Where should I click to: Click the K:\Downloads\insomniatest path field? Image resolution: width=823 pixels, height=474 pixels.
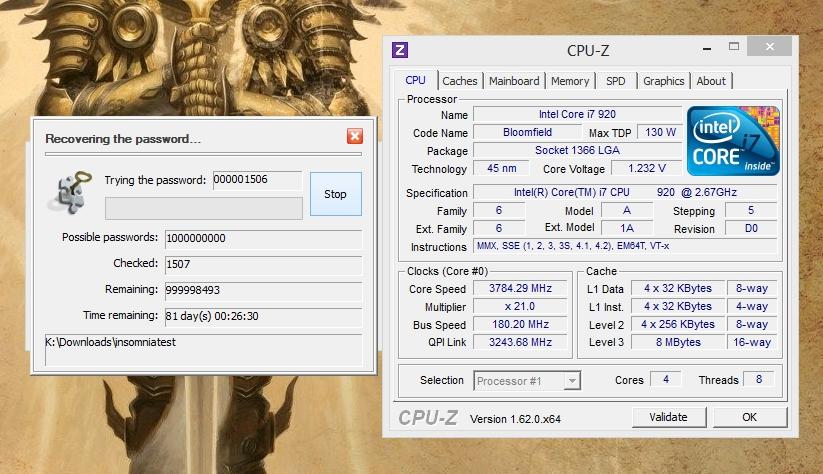(x=204, y=349)
